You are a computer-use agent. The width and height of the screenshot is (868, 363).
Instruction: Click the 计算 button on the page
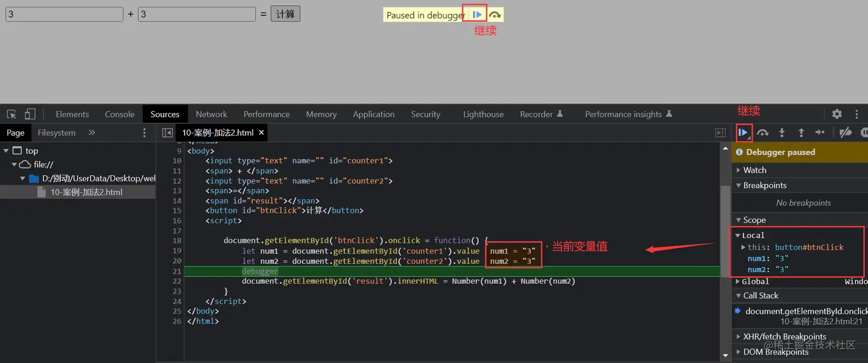285,14
